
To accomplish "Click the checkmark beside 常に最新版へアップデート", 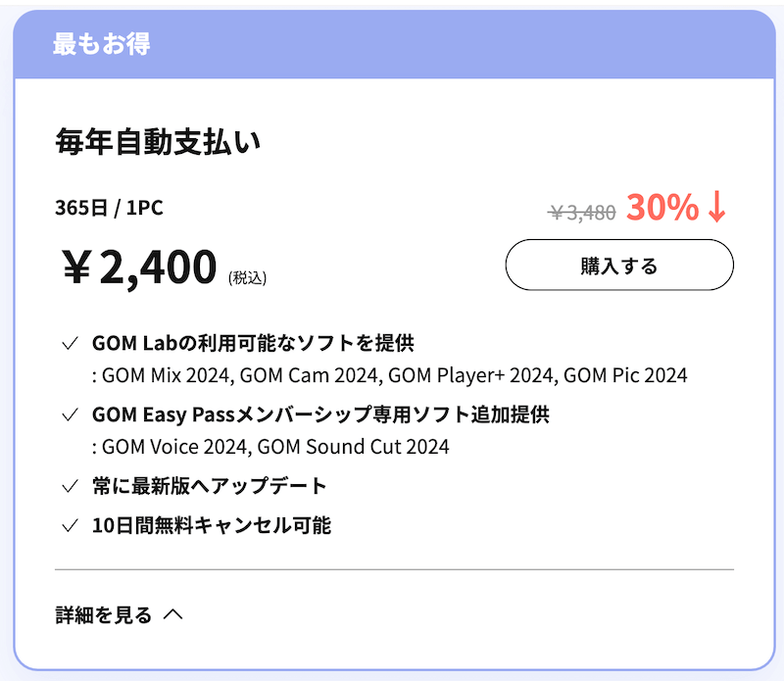I will click(70, 486).
